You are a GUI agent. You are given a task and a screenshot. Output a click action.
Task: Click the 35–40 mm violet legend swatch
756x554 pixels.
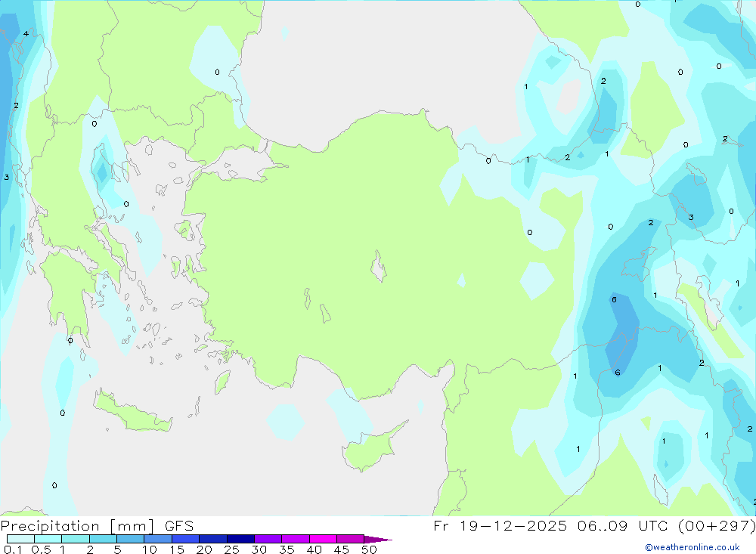coord(295,539)
